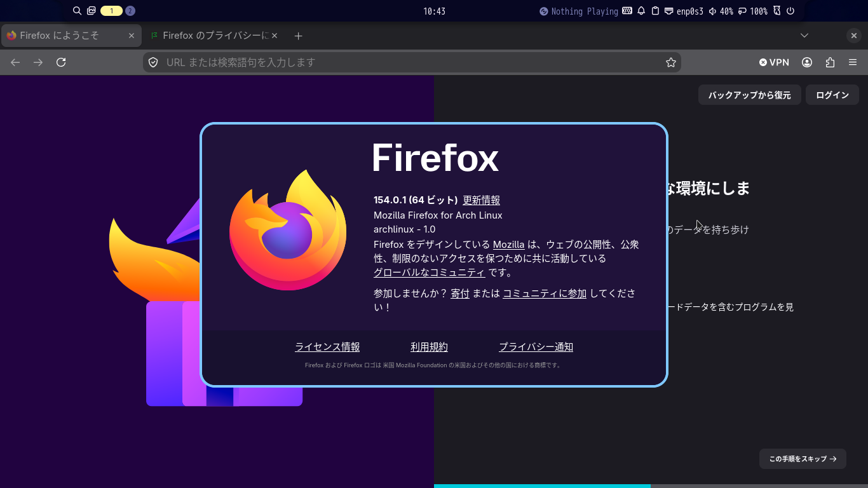Open the ライセンス情報 link
This screenshot has height=488, width=868.
(x=327, y=347)
